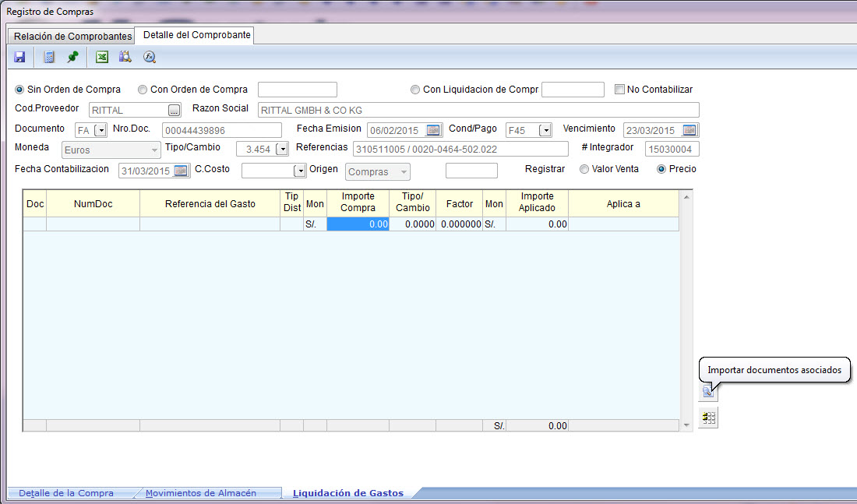The height and width of the screenshot is (504, 857).
Task: Click the Importar documentos asociados icon
Action: 707,392
